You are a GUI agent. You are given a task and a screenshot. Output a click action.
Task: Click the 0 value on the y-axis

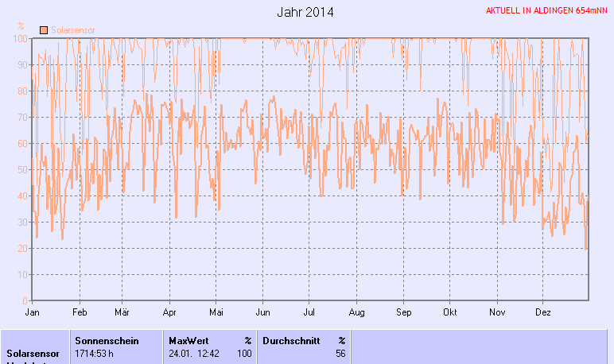point(26,300)
